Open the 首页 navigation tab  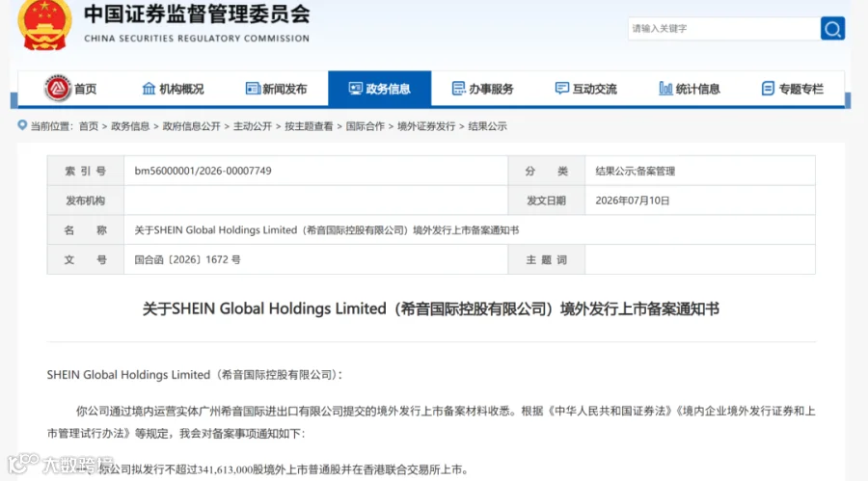pos(69,89)
